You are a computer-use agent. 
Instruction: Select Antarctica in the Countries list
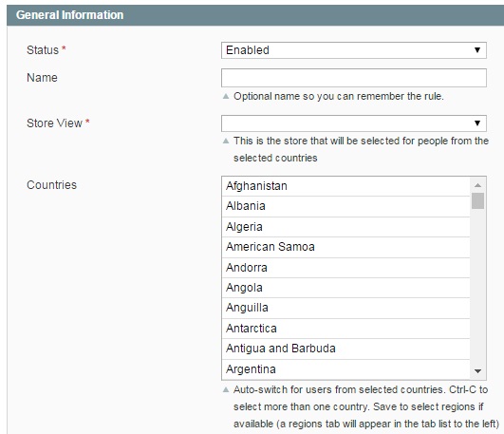pyautogui.click(x=345, y=329)
